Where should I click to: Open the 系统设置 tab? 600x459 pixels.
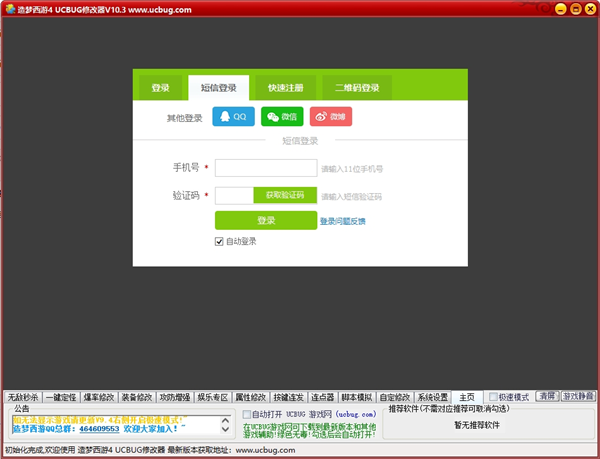pyautogui.click(x=433, y=397)
